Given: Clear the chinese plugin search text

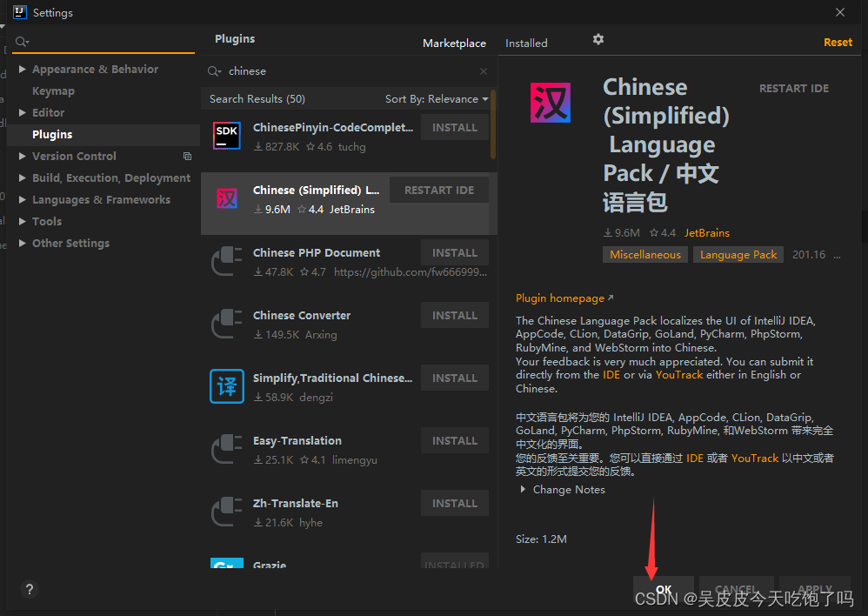Looking at the screenshot, I should pos(484,71).
